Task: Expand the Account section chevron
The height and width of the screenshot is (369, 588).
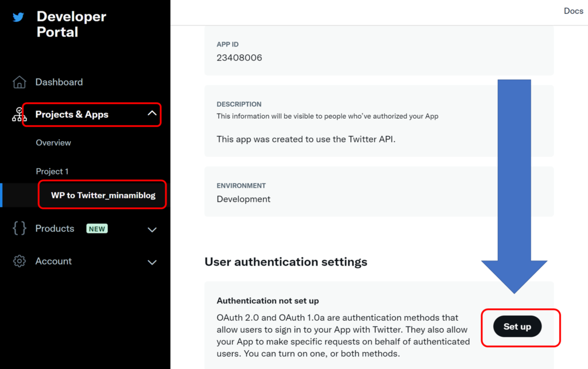Action: (x=152, y=262)
